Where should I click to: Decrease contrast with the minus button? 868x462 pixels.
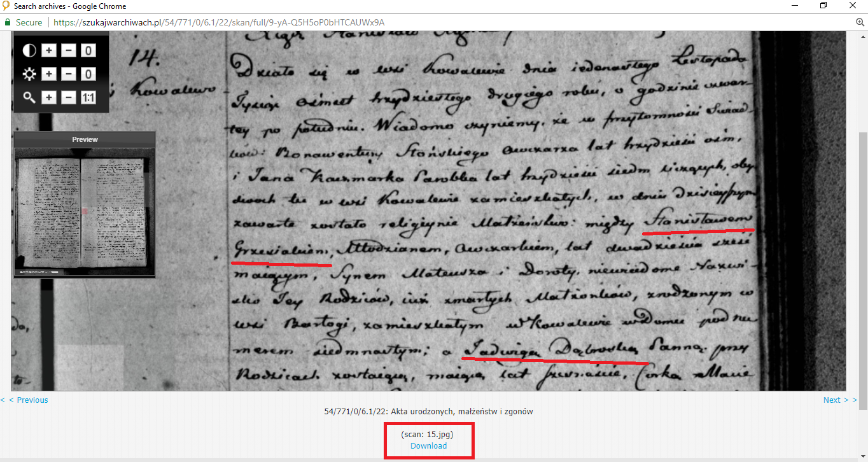[x=69, y=50]
